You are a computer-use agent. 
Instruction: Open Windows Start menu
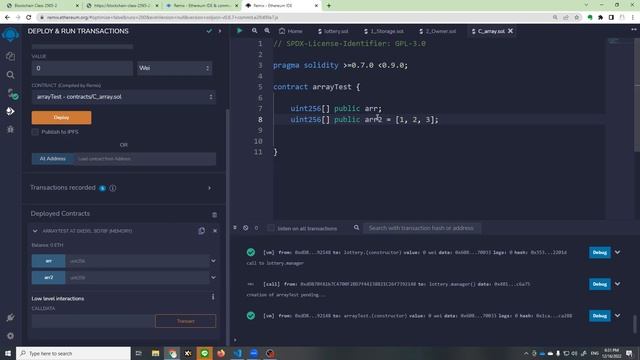click(x=8, y=353)
